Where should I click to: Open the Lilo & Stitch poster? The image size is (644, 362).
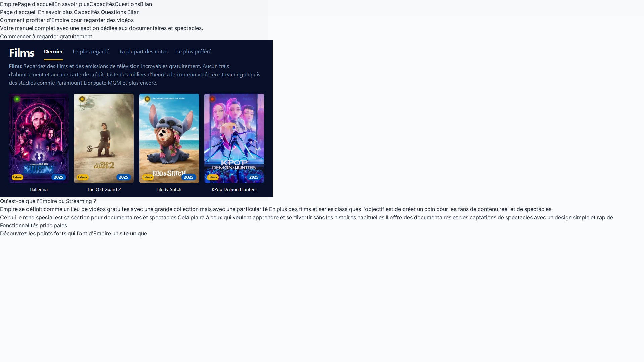(169, 138)
